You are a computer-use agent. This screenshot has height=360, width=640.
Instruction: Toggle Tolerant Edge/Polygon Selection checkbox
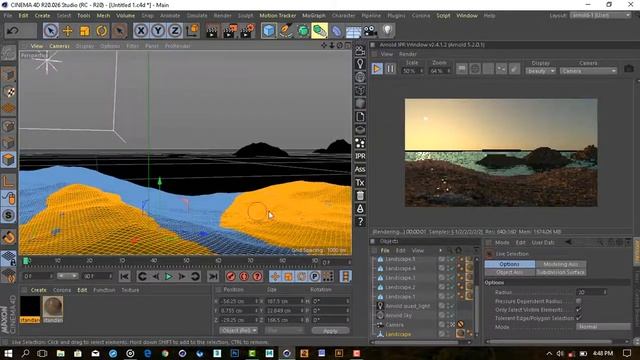[578, 318]
